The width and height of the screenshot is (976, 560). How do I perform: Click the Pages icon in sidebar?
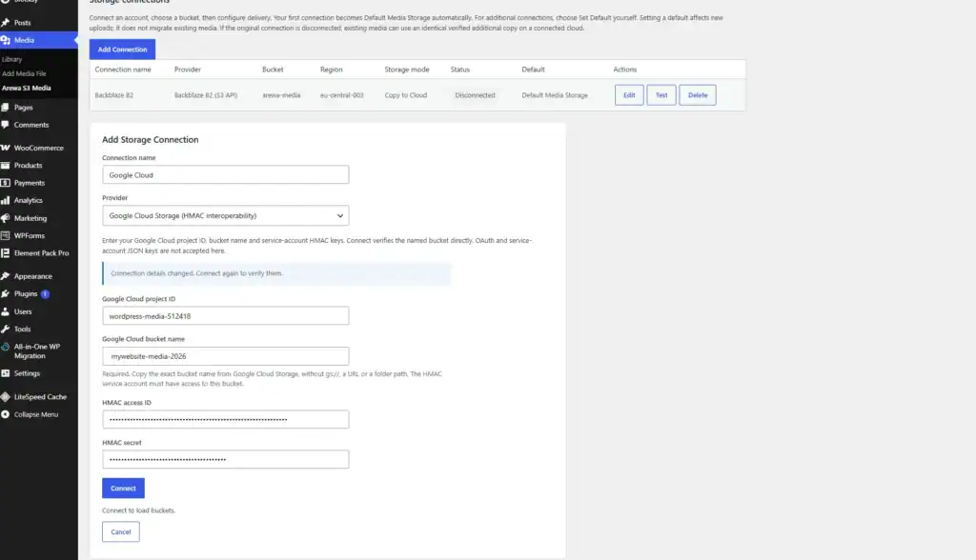point(6,107)
